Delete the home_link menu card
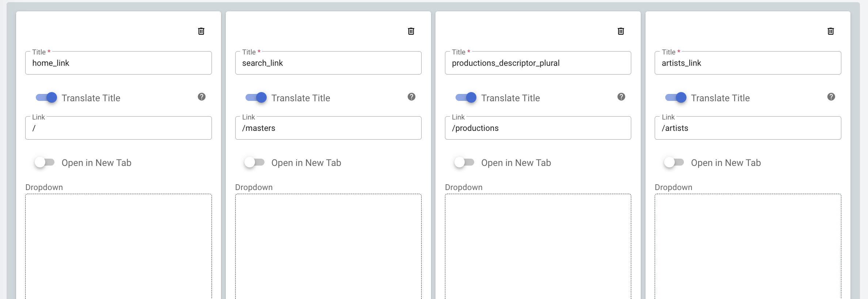The width and height of the screenshot is (868, 299). click(201, 31)
